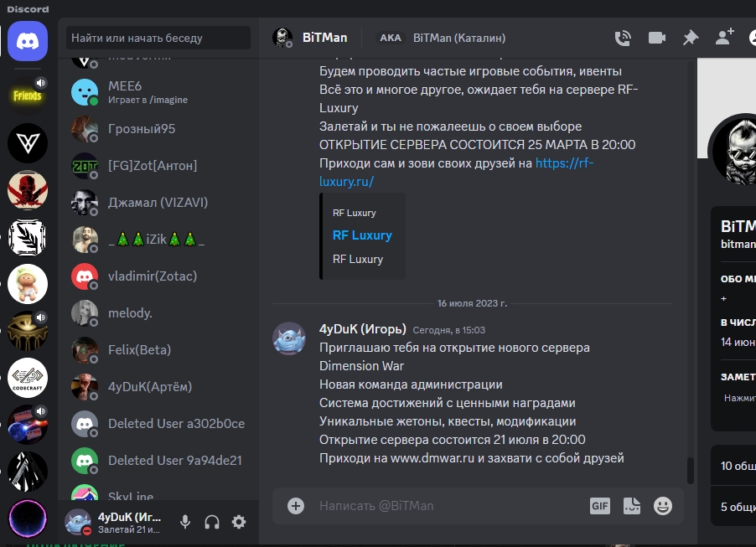Image resolution: width=756 pixels, height=547 pixels.
Task: Open DM with Deleted User a302b0ce
Action: pyautogui.click(x=158, y=424)
